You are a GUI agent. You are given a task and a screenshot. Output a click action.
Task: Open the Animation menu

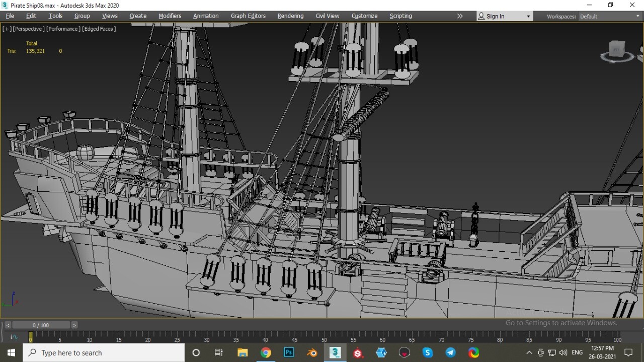tap(206, 16)
